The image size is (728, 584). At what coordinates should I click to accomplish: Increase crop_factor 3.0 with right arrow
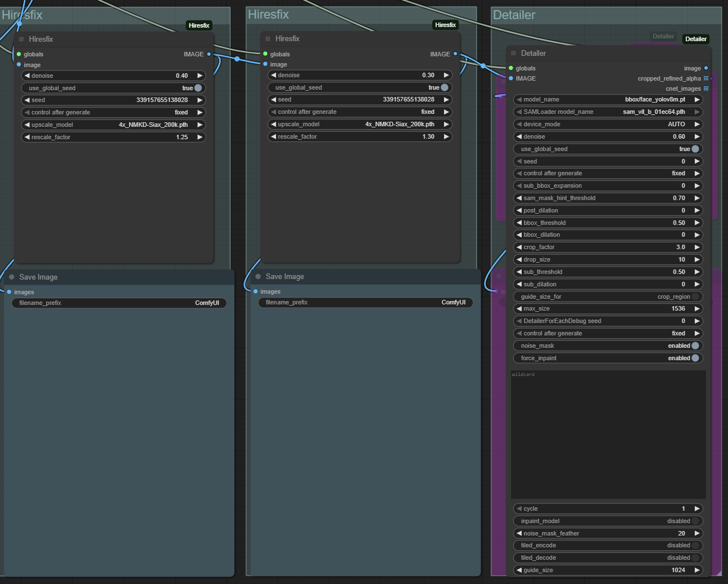click(697, 247)
